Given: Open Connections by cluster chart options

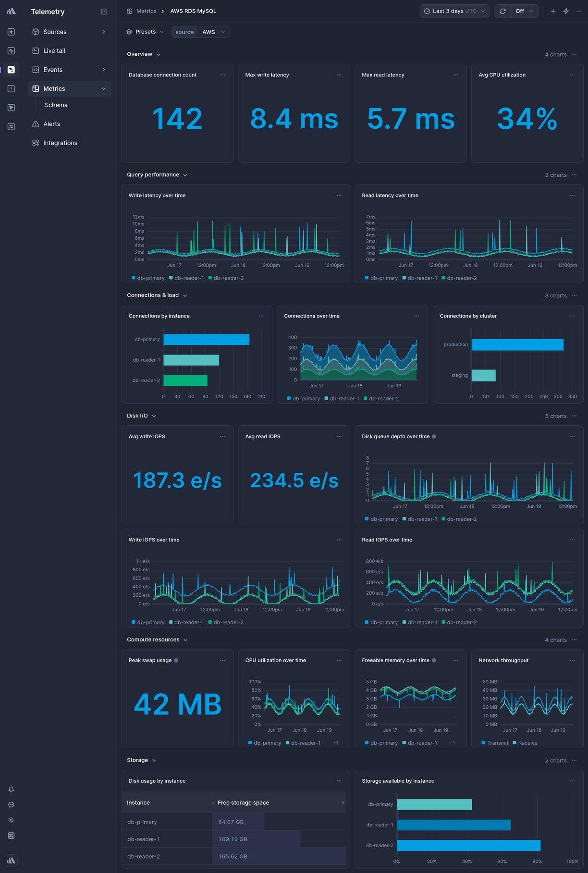Looking at the screenshot, I should [572, 316].
